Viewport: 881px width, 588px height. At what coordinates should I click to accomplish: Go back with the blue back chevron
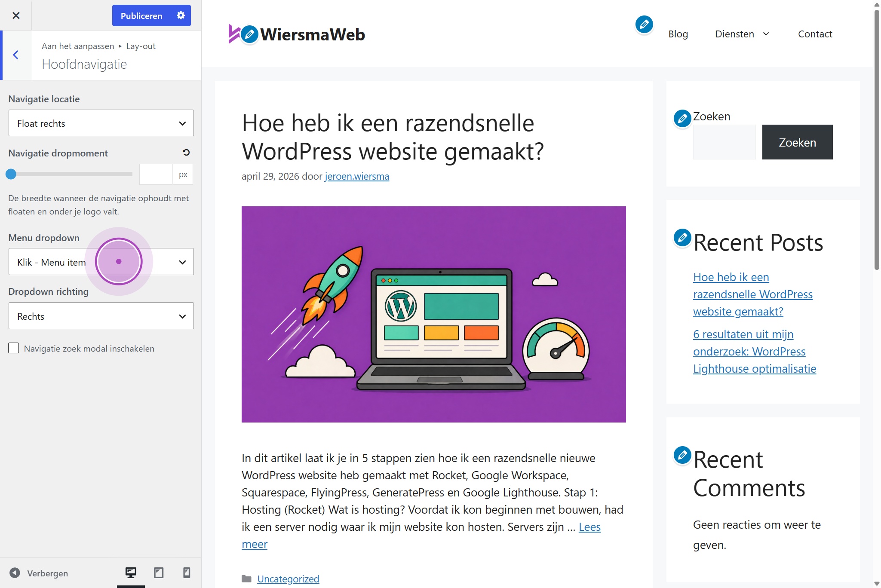click(15, 55)
